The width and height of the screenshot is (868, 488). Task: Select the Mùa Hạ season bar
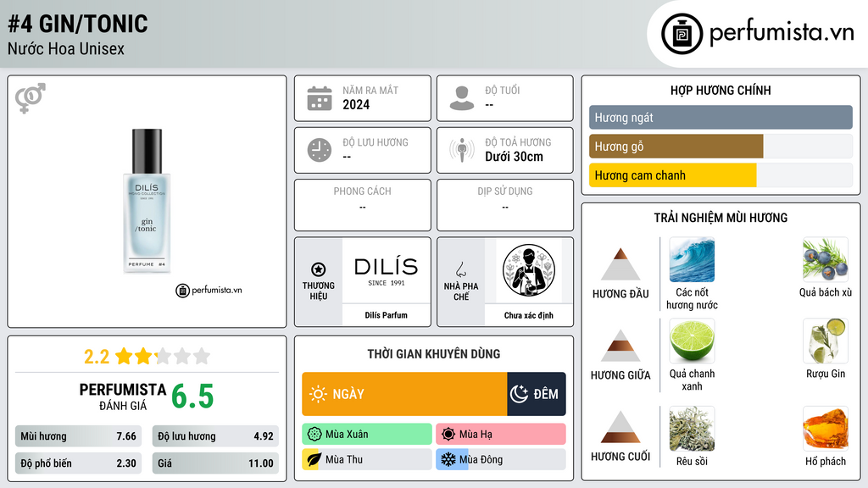coord(501,435)
